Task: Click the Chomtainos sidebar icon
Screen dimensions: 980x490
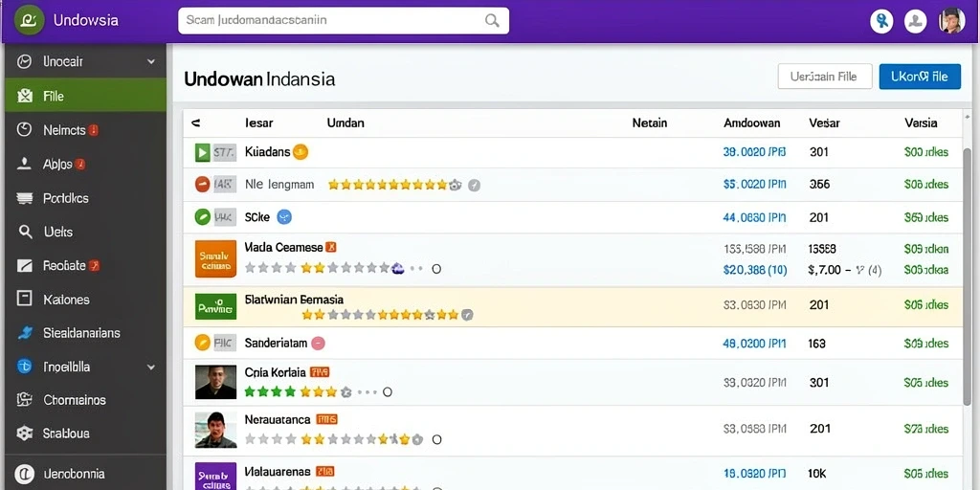Action: pos(24,399)
